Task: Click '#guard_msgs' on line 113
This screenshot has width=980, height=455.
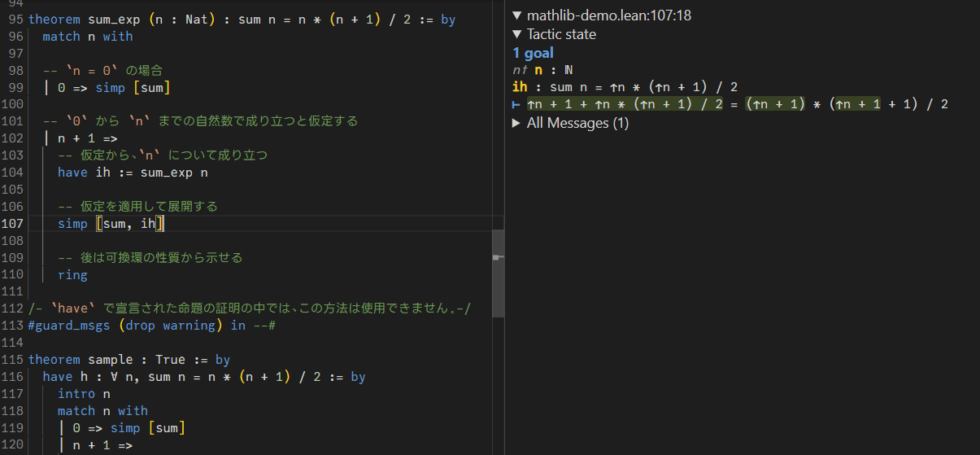Action: coord(69,326)
